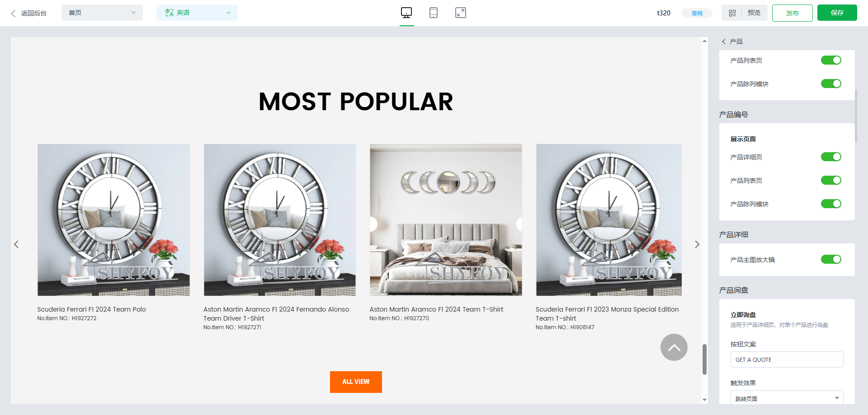868x415 pixels.
Task: Save changes with 保存 button
Action: pos(837,13)
